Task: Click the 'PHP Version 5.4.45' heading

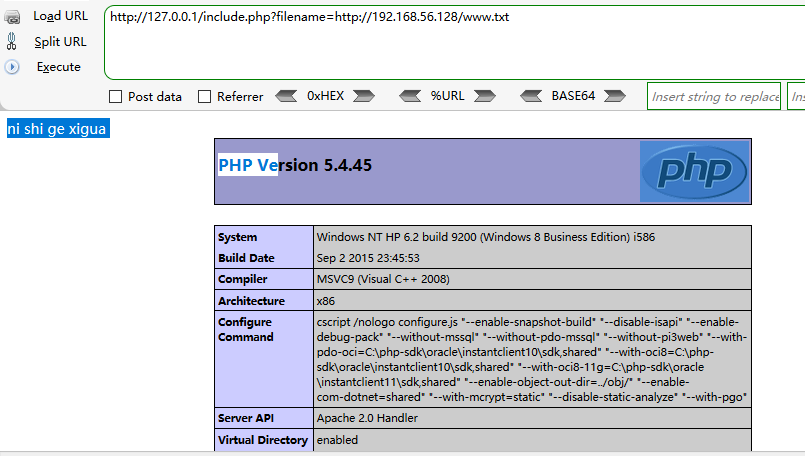Action: [x=295, y=165]
